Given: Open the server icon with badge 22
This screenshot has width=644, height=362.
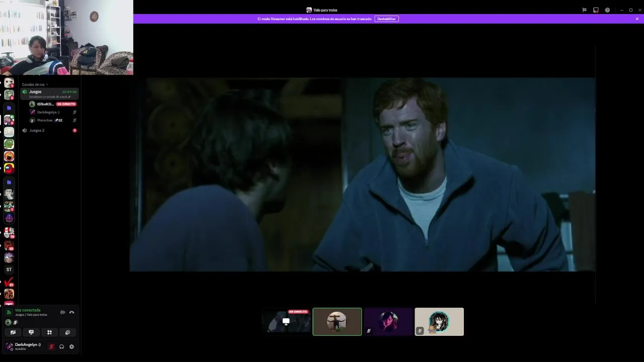Looking at the screenshot, I should tap(9, 245).
